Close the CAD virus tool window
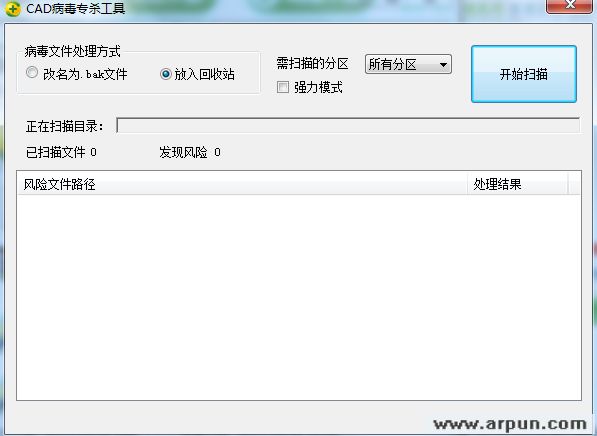Screen dimensions: 597x436 pyautogui.click(x=570, y=5)
